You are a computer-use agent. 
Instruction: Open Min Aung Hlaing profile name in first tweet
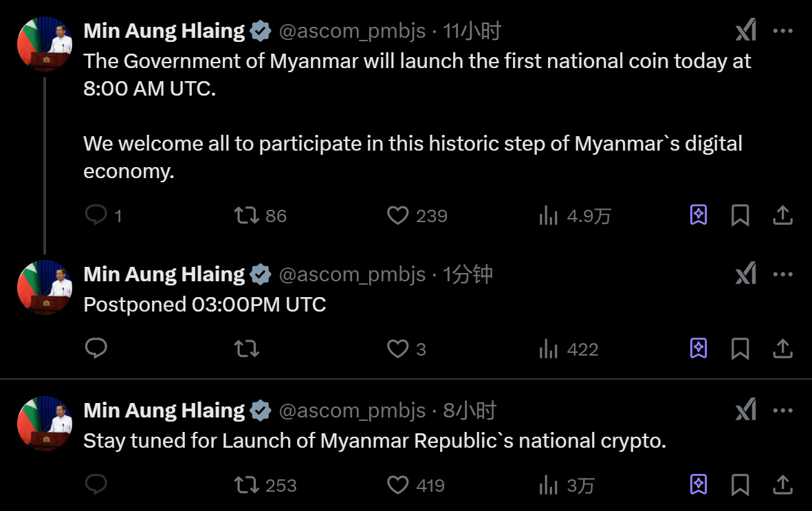click(x=164, y=31)
